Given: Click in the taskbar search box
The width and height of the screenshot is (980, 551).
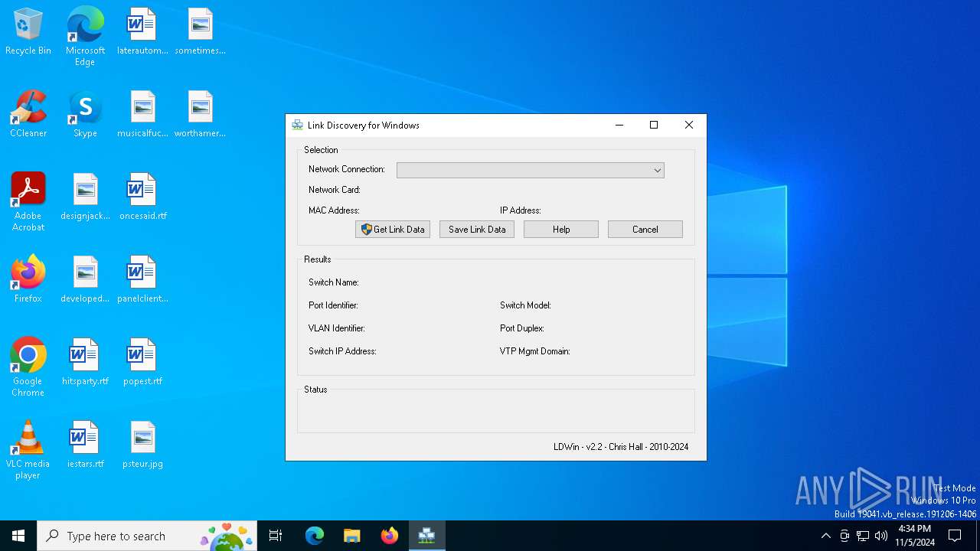Looking at the screenshot, I should pos(147,536).
